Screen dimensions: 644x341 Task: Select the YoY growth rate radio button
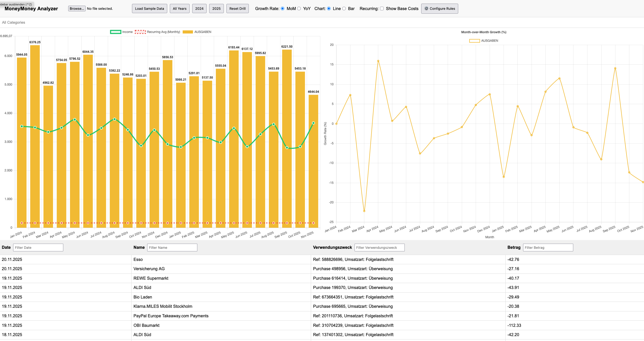pos(299,8)
